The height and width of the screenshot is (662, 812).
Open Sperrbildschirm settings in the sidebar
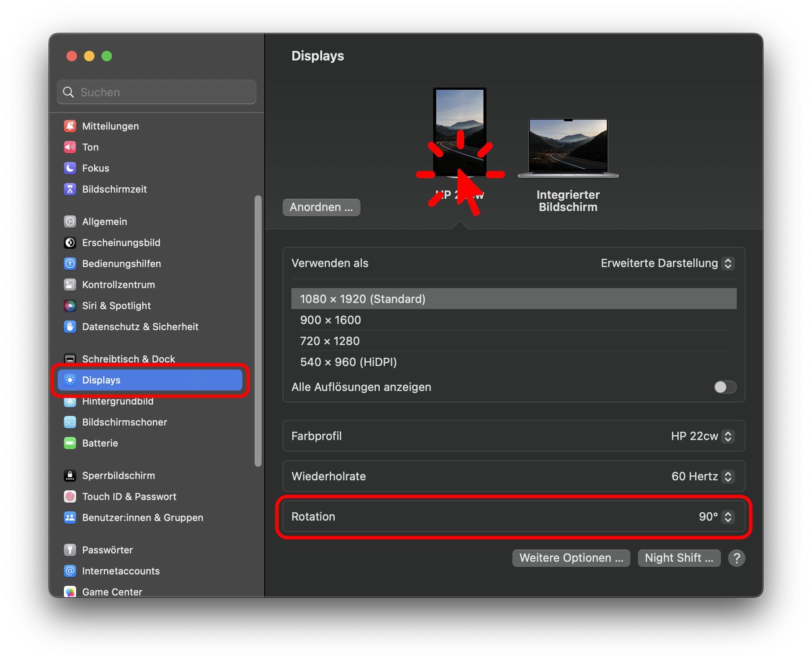coord(118,475)
